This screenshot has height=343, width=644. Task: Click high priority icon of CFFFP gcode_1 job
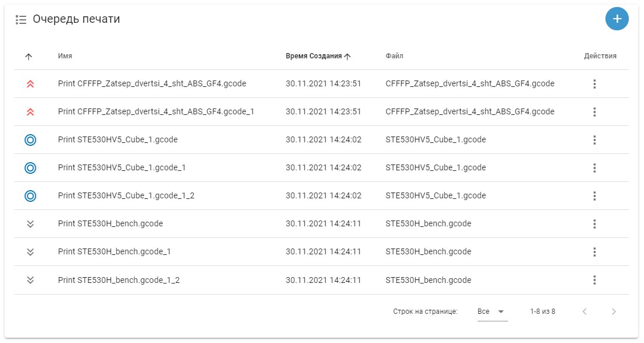tap(30, 112)
